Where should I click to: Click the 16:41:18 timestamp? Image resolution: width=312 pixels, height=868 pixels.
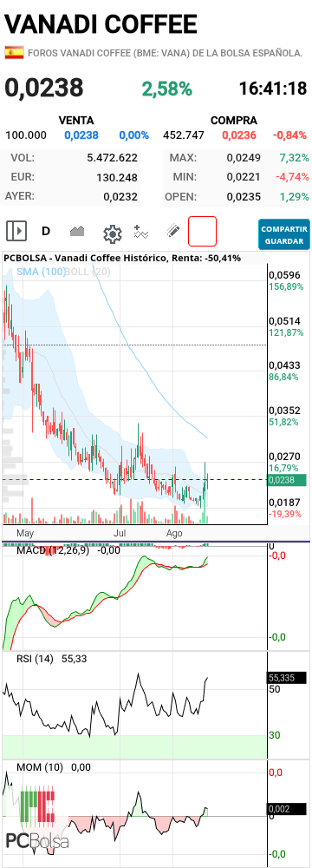[x=273, y=88]
